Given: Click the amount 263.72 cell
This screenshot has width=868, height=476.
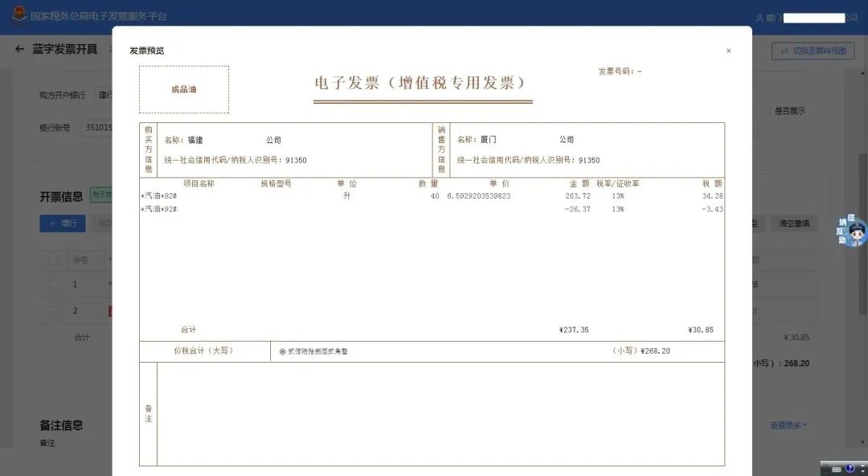Looking at the screenshot, I should point(578,196).
